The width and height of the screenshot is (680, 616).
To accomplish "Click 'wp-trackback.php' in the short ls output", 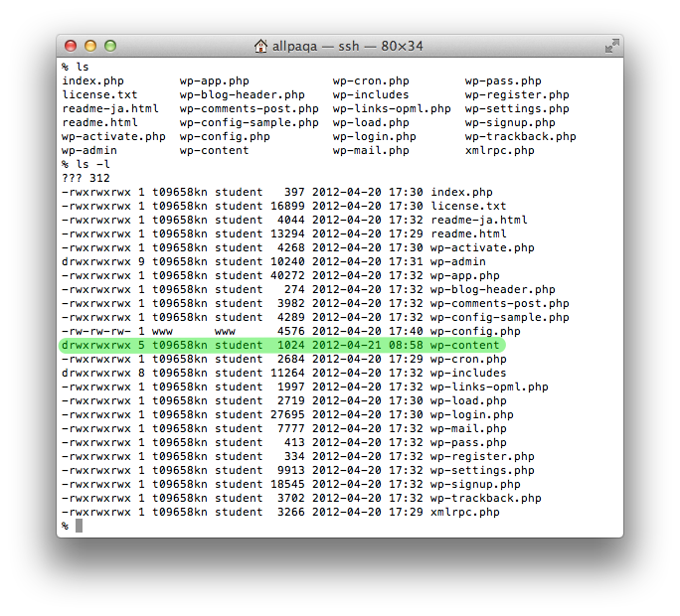I will coord(520,136).
